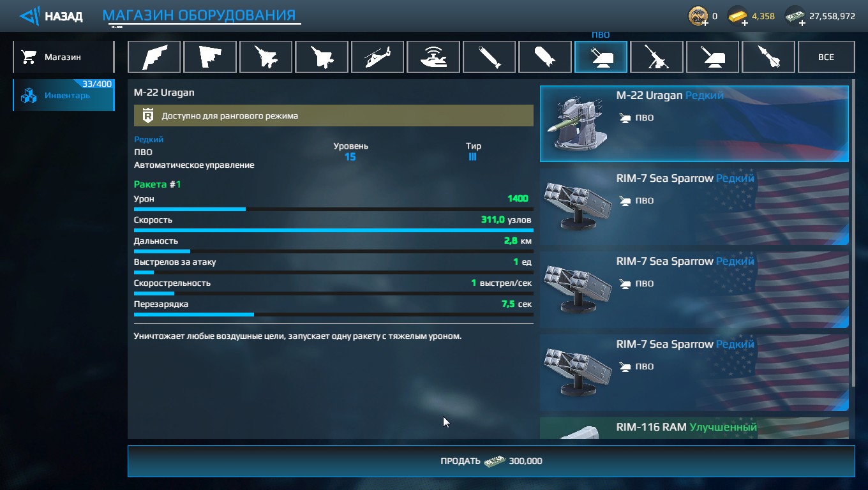This screenshot has width=868, height=490.
Task: Open the Инвентарь tab
Action: pyautogui.click(x=63, y=95)
